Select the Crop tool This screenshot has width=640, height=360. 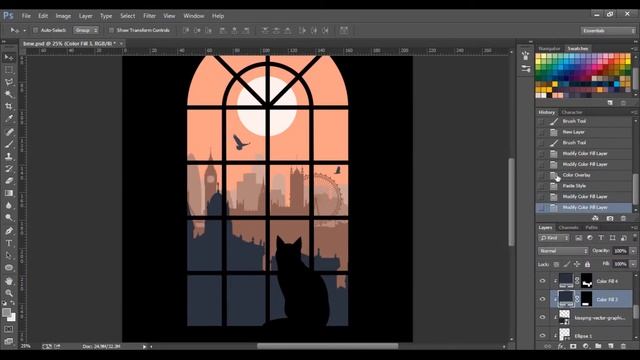tap(9, 106)
